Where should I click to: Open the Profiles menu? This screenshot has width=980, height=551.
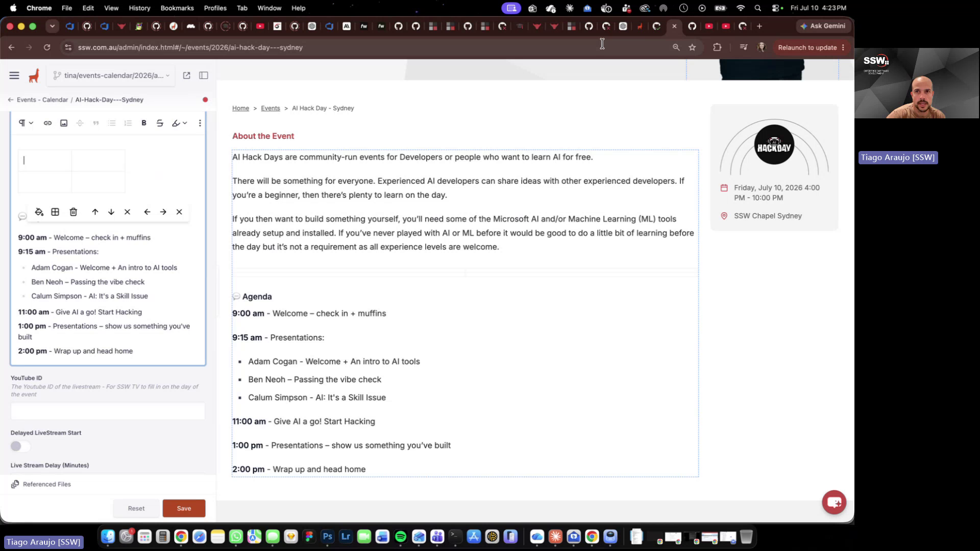point(215,8)
